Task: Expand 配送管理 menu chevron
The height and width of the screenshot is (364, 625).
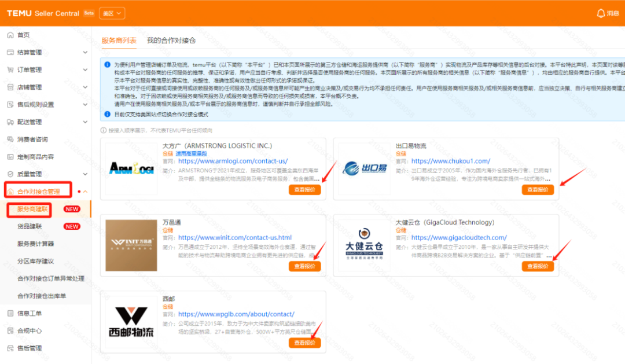Action: [x=85, y=122]
